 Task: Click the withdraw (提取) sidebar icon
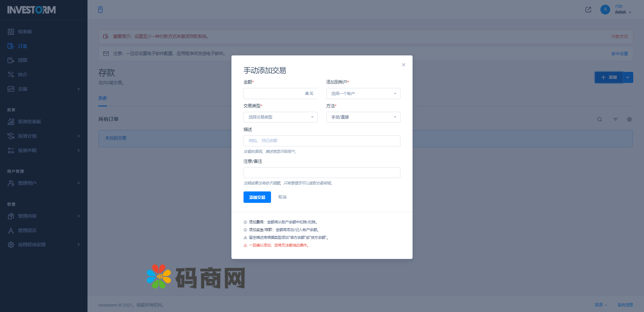coord(11,60)
